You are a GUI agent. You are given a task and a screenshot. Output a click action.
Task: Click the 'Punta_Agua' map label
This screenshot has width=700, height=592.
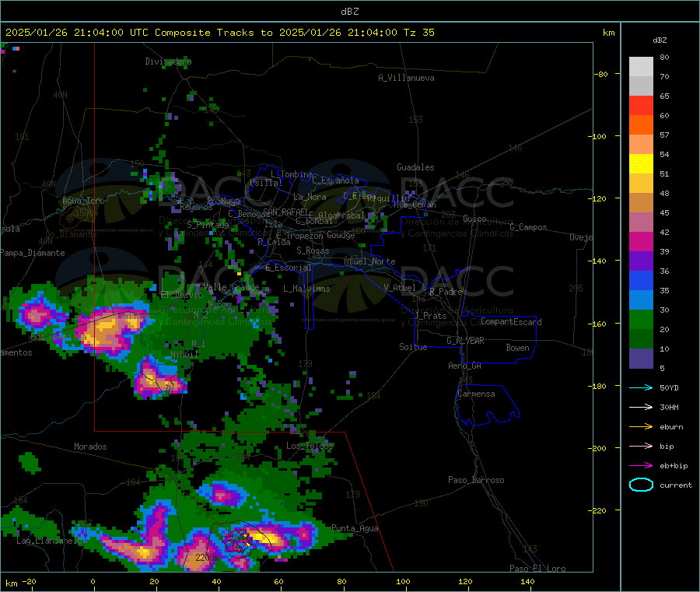pos(355,528)
